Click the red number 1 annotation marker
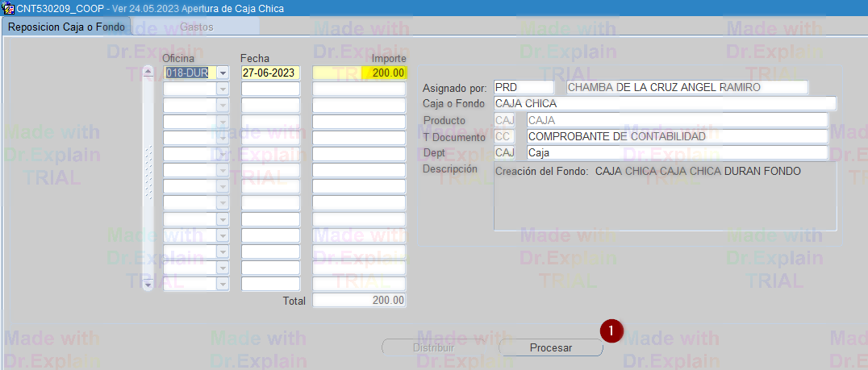The image size is (868, 370). [611, 331]
